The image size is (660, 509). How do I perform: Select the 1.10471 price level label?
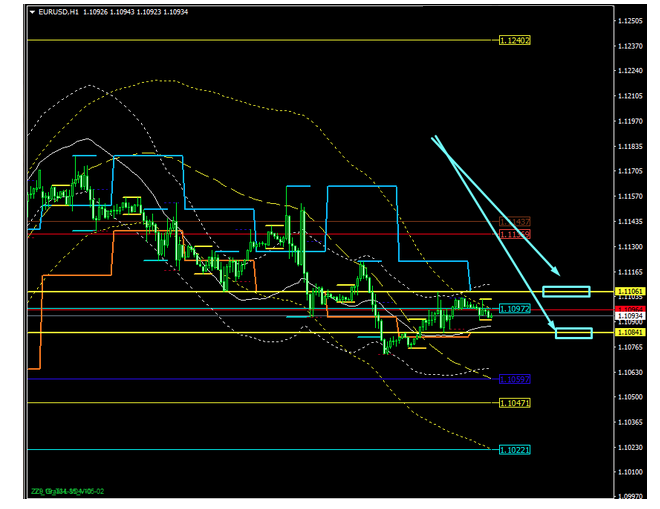pos(514,402)
